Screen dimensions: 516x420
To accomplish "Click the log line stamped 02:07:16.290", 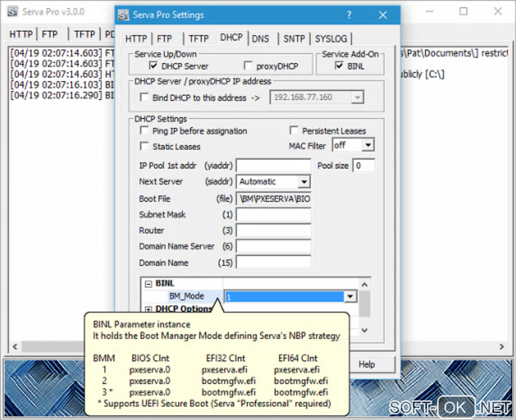I will coord(62,95).
